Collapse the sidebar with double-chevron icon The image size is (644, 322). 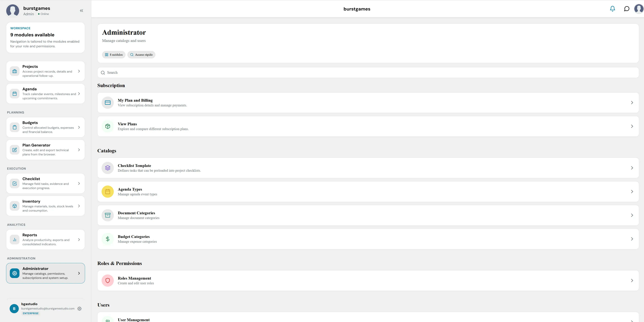point(81,10)
